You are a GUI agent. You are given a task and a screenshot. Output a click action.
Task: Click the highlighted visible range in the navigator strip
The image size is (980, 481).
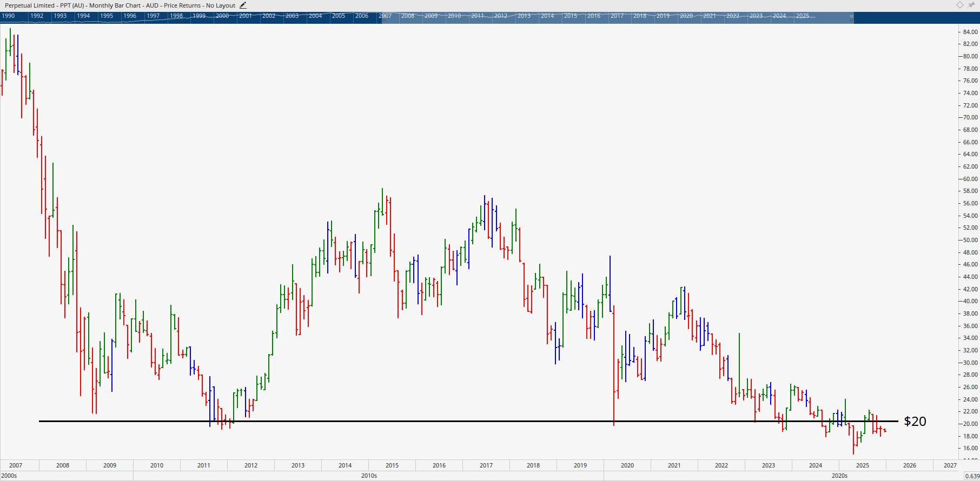coord(617,17)
